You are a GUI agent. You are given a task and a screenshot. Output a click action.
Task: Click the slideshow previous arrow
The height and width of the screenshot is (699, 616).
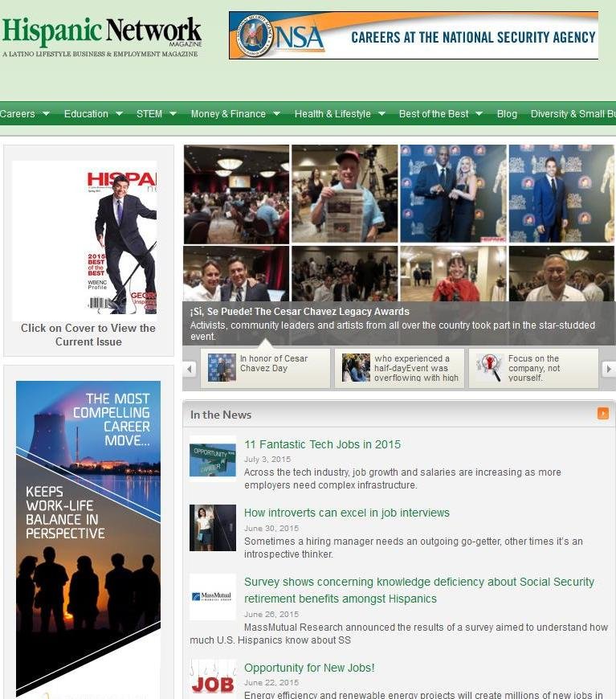coord(190,369)
